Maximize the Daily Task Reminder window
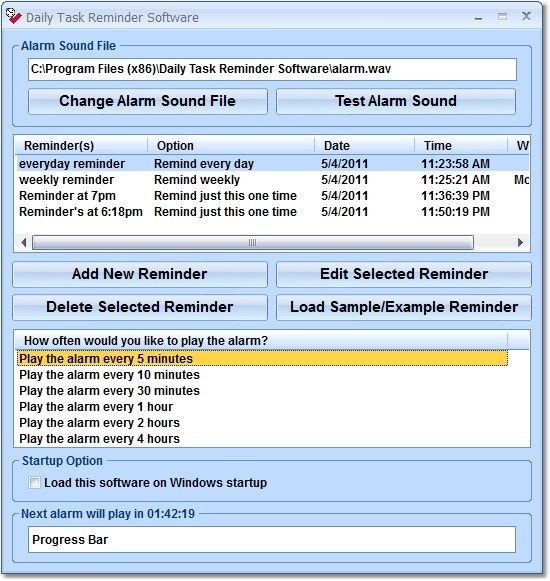550x581 pixels. pos(503,17)
